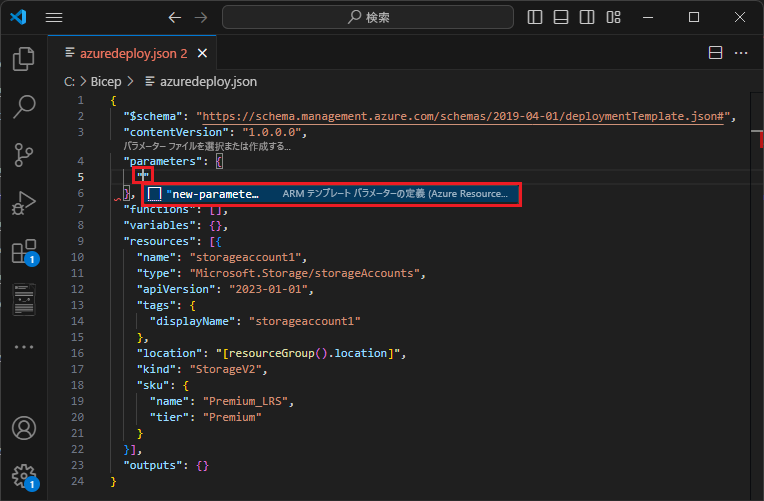The height and width of the screenshot is (501, 764).
Task: Toggle the primary side bar layout icon
Action: [x=535, y=18]
